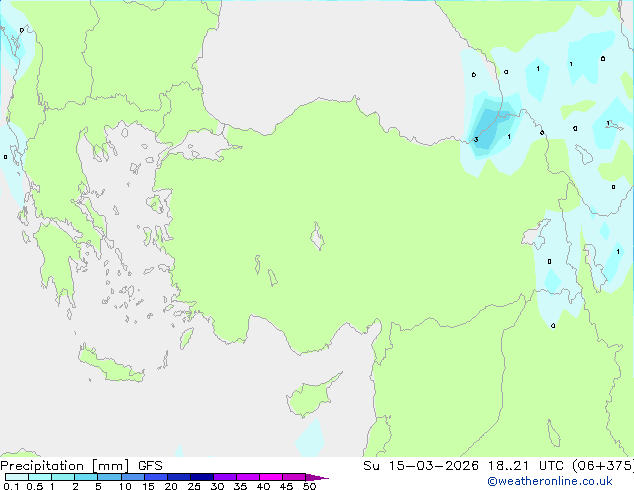
Task: Click the "10" legend scale label
Action: [x=125, y=486]
